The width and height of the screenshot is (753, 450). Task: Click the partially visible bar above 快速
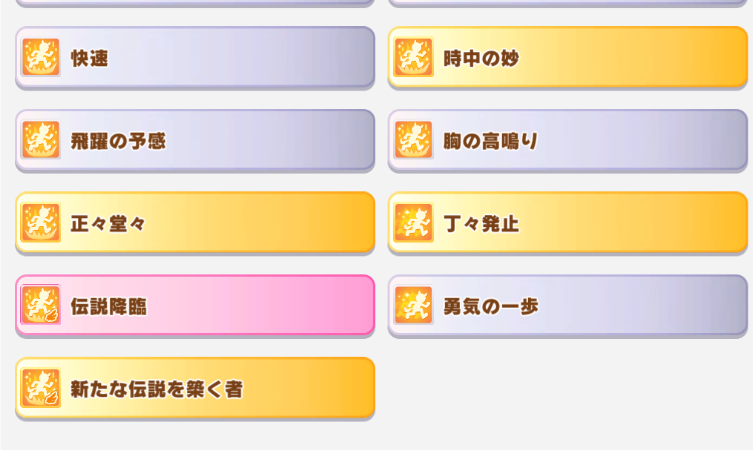(195, 3)
